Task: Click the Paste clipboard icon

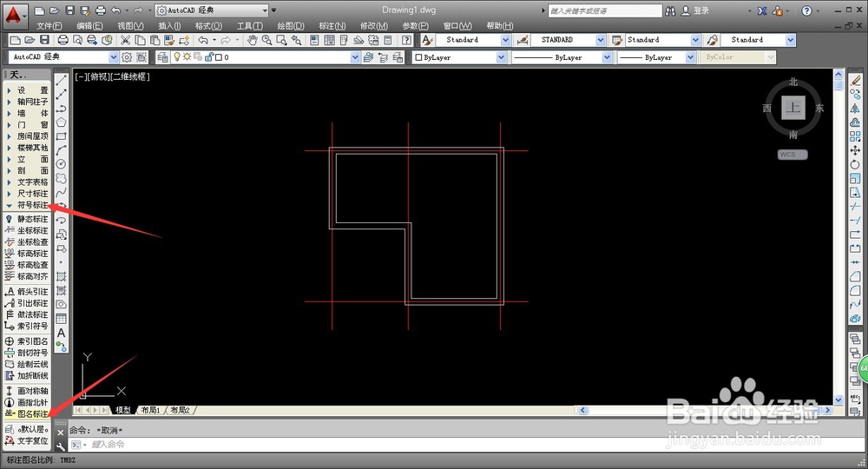Action: tap(155, 40)
